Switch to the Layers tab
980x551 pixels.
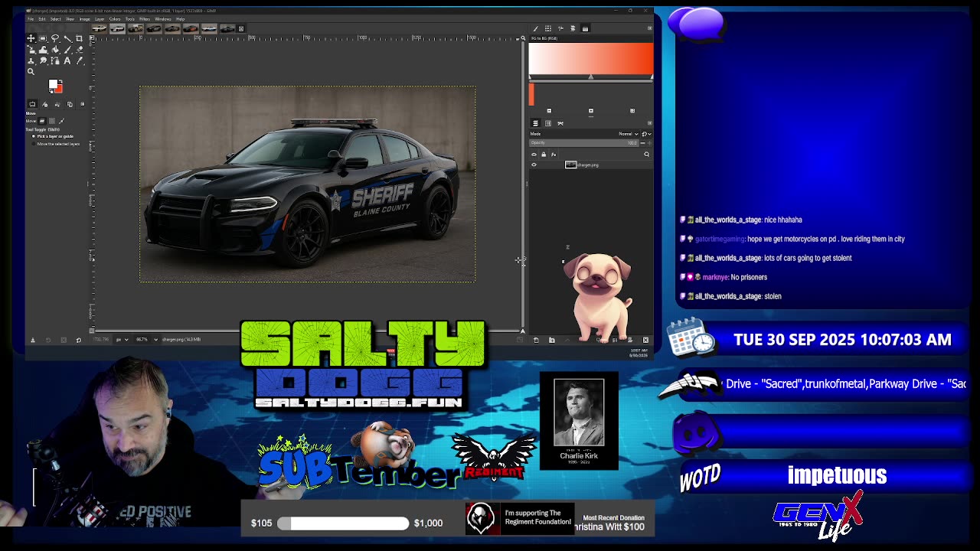pyautogui.click(x=535, y=123)
